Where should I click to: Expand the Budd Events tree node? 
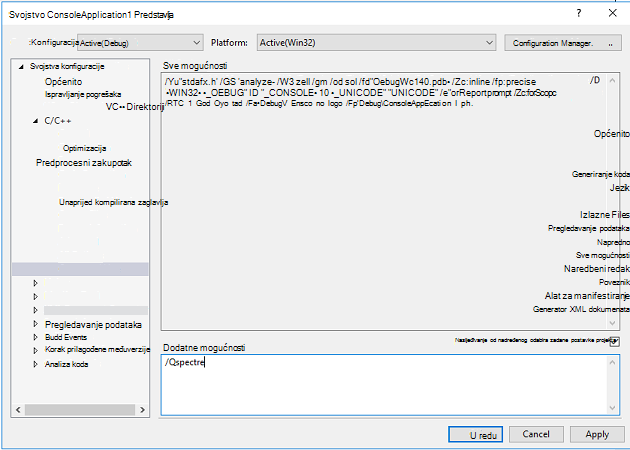tap(35, 337)
